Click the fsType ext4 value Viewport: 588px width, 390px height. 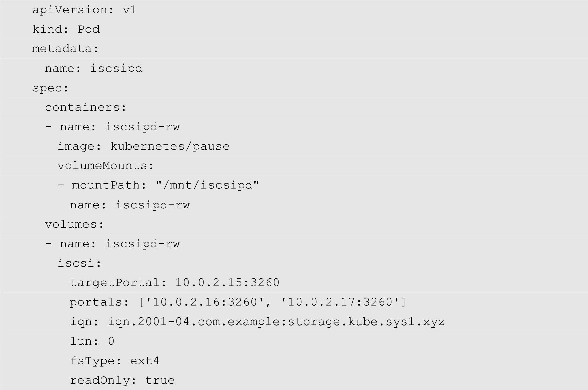click(144, 361)
